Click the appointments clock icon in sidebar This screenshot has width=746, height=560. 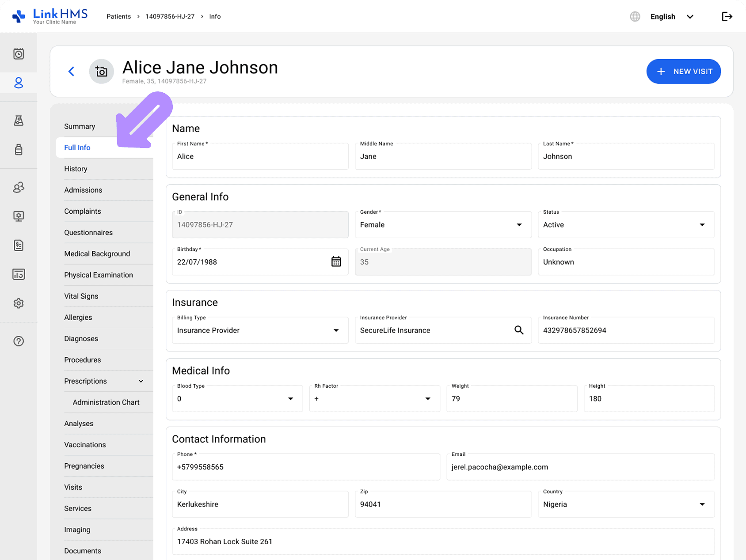coord(19,54)
